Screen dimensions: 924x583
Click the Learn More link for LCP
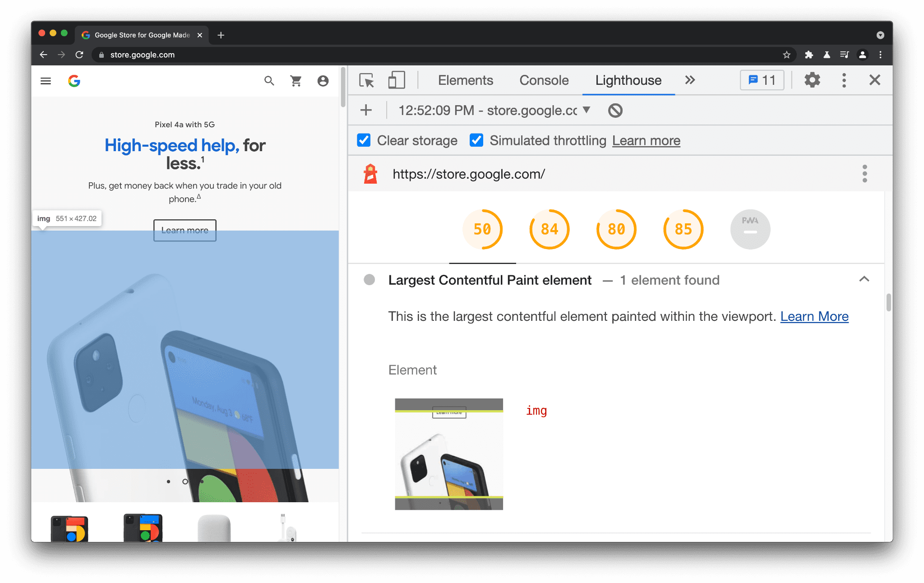814,316
